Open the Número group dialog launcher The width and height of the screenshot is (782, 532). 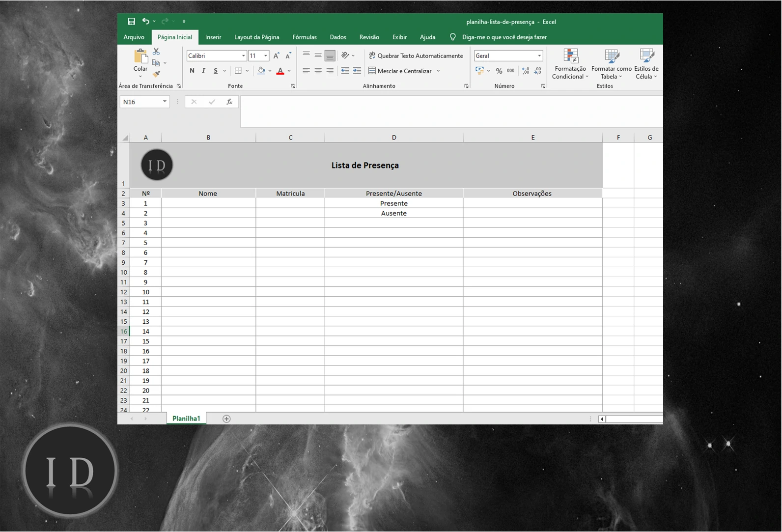pos(543,86)
